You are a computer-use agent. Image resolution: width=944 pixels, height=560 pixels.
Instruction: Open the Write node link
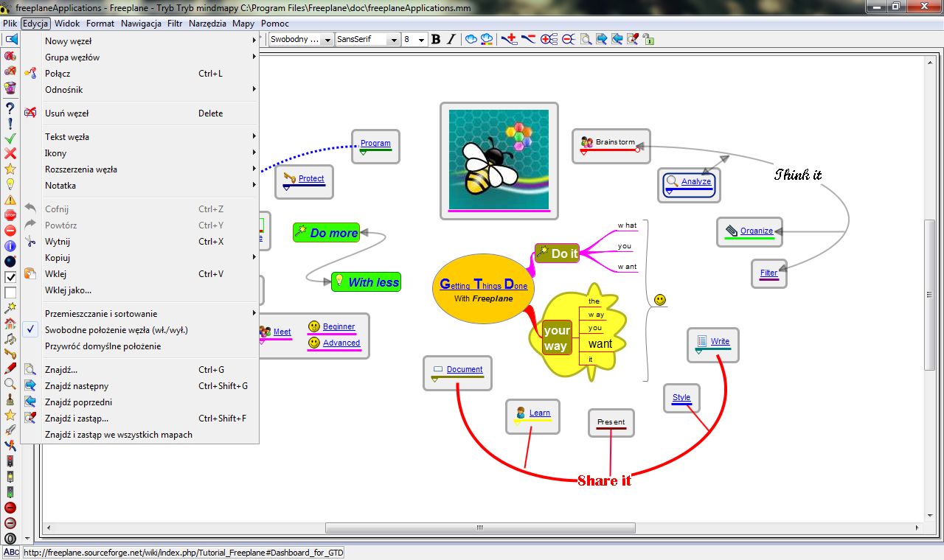click(720, 341)
